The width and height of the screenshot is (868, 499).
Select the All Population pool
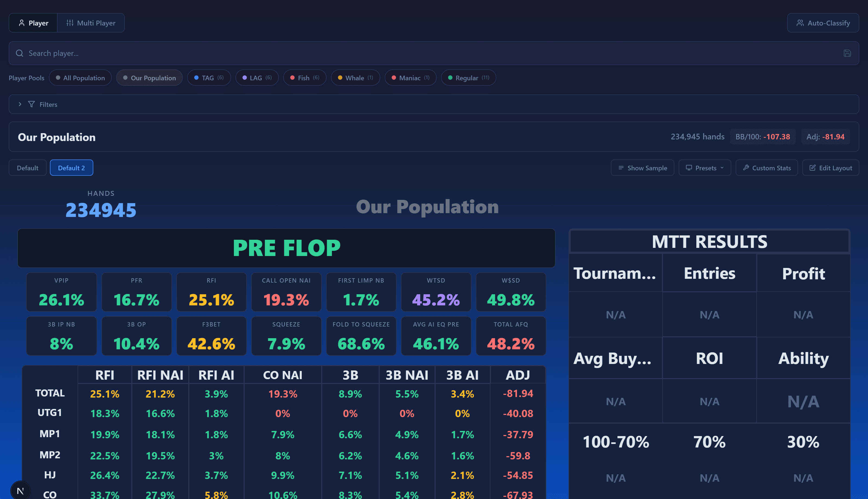click(80, 78)
